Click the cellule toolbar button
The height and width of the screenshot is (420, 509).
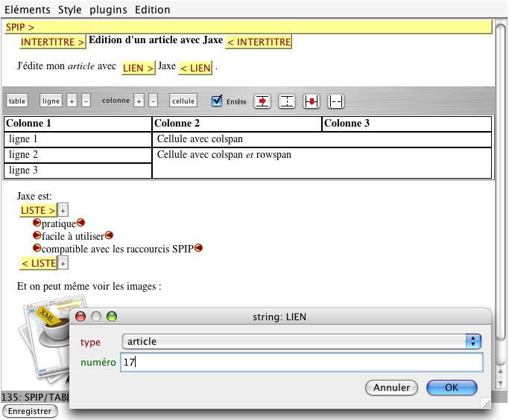(183, 101)
